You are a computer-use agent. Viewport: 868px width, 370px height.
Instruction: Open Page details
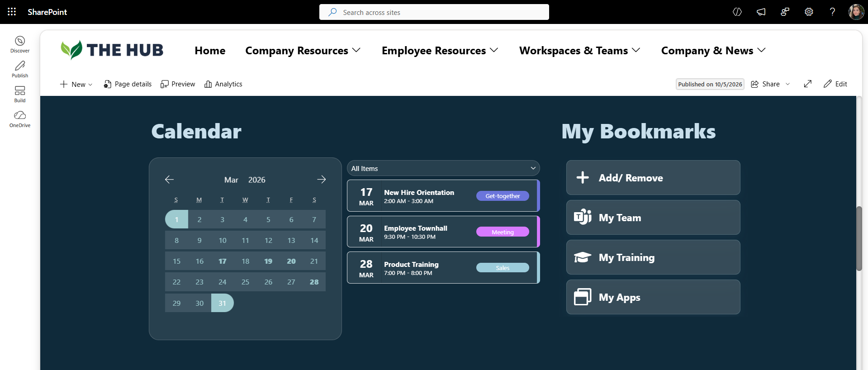[x=128, y=84]
